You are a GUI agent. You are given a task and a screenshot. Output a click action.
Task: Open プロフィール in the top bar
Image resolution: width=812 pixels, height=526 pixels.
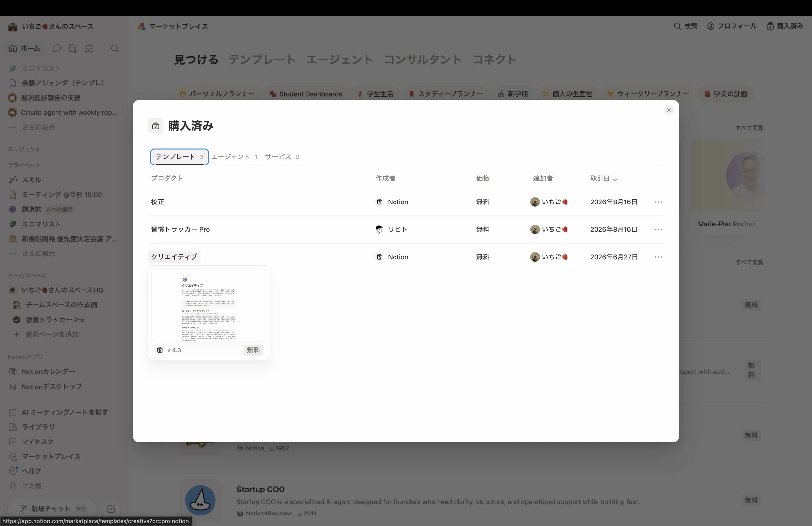click(x=732, y=26)
